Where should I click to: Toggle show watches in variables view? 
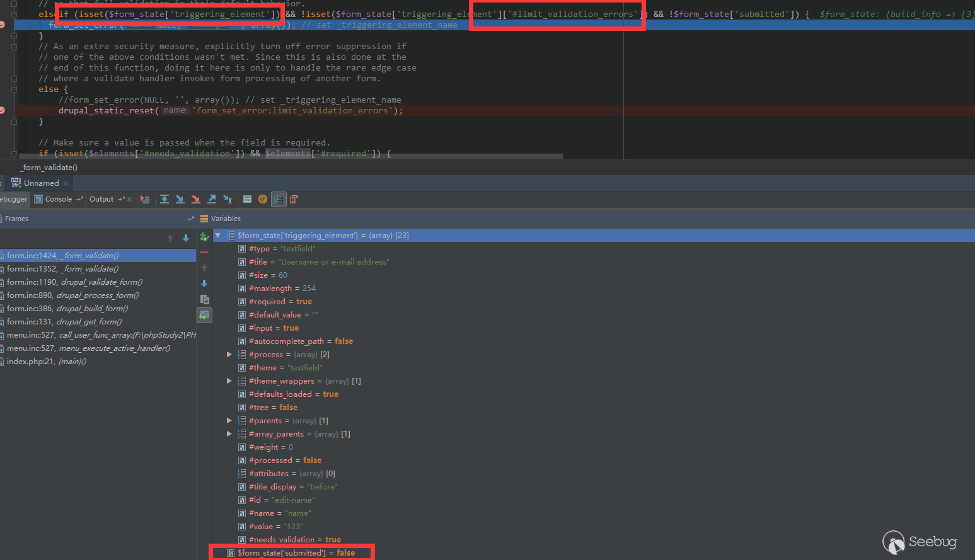(x=204, y=315)
